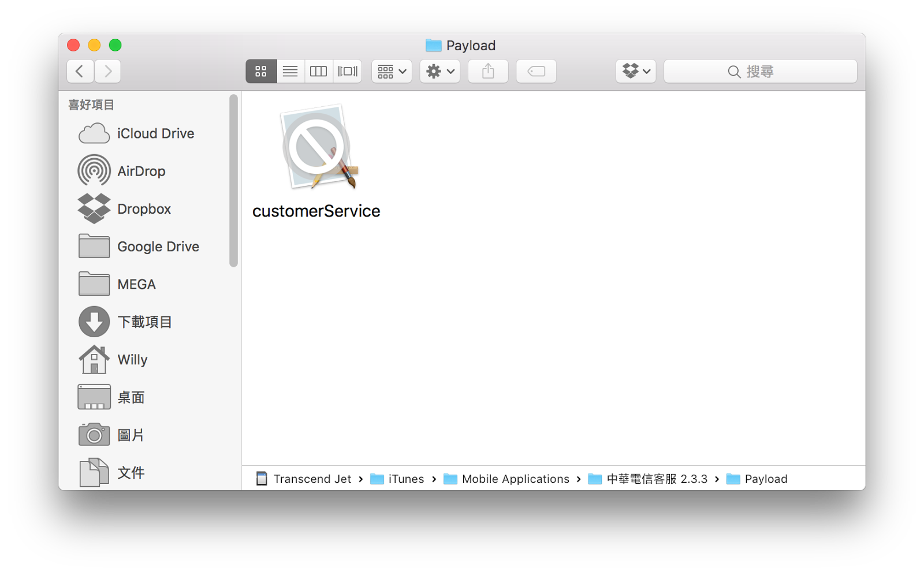This screenshot has width=924, height=574.
Task: Select Dropbox label in sidebar
Action: pos(144,209)
